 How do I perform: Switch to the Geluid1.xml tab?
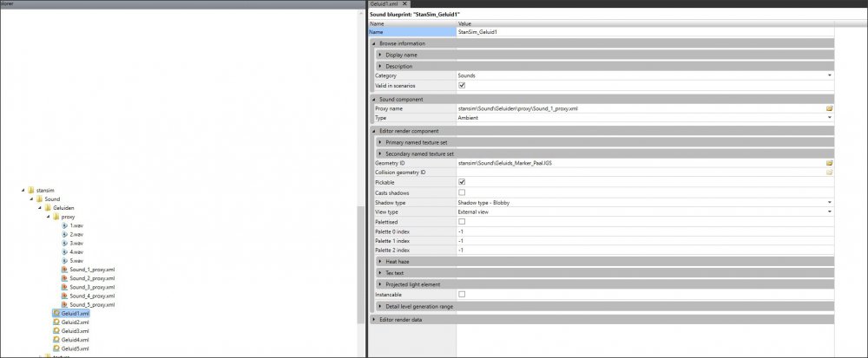point(383,4)
